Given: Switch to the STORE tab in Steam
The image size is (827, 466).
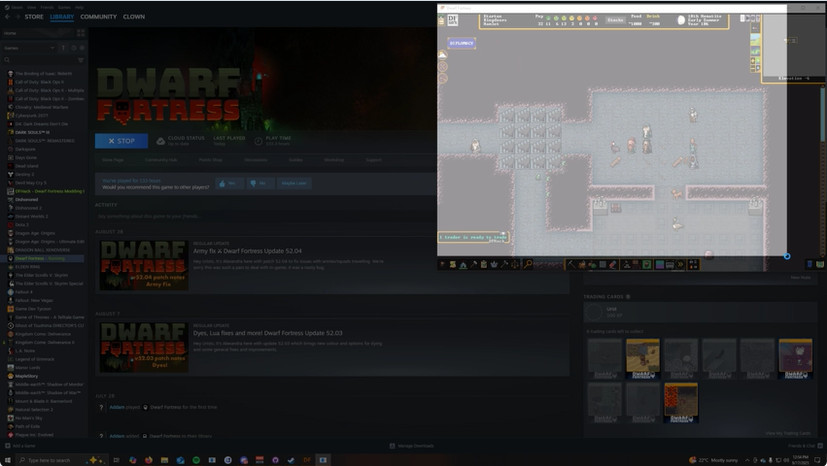Looking at the screenshot, I should pyautogui.click(x=34, y=17).
